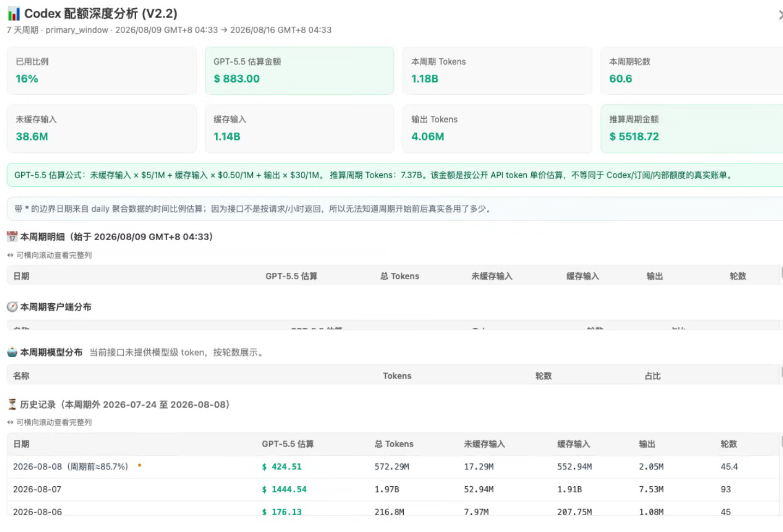783x532 pixels.
Task: Click the bar chart icon beside the Codex title
Action: (x=14, y=14)
